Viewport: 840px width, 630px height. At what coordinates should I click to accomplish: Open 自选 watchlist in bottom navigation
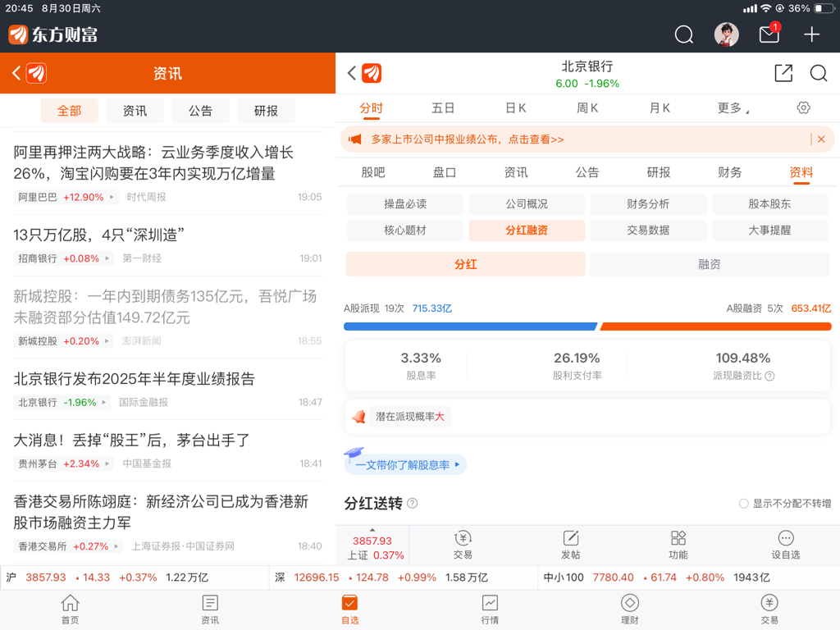[349, 609]
